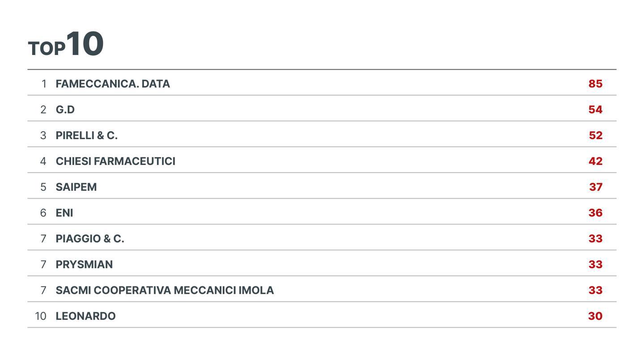Click the PRYSMIAN company name
Screen dimensions: 644x351
point(84,265)
